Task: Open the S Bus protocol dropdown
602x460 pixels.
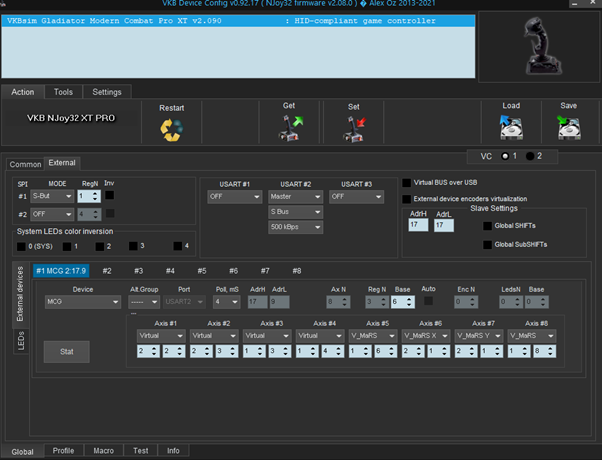Action: [x=295, y=212]
